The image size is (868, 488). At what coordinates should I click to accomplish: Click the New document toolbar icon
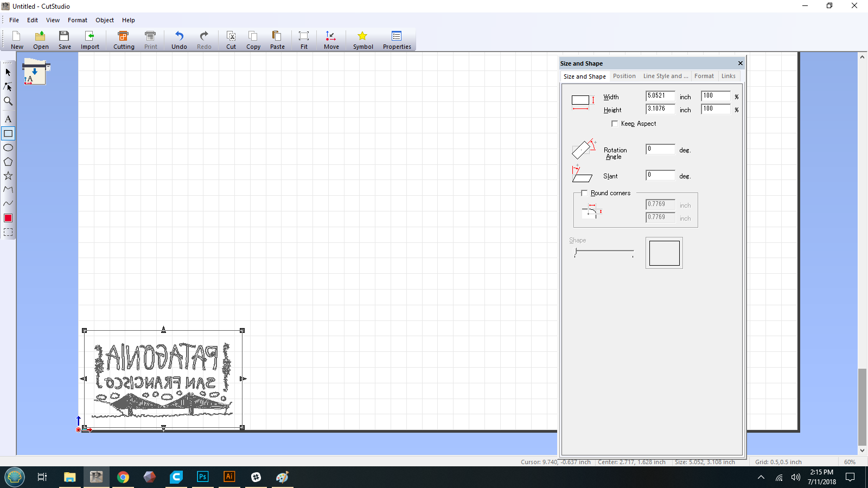[17, 40]
